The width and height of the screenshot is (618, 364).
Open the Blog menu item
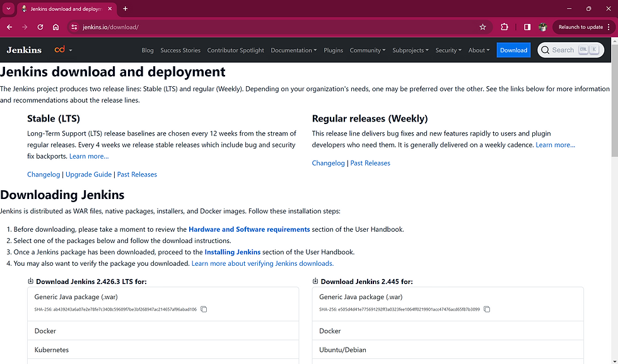148,50
